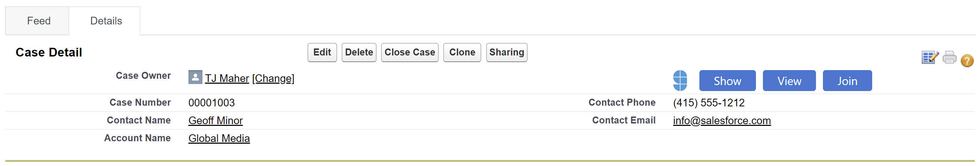Click the Case Owner avatar icon
Image resolution: width=980 pixels, height=166 pixels.
point(195,77)
